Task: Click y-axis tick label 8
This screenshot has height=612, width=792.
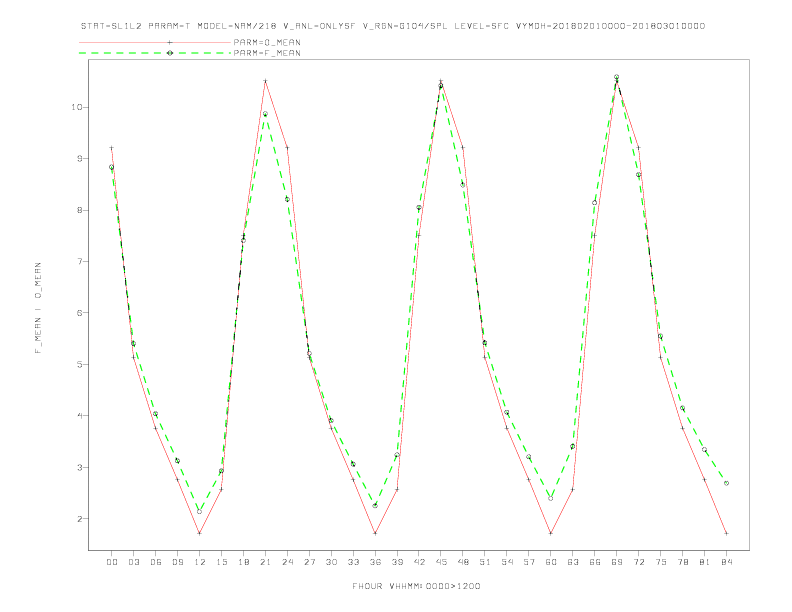Action: (80, 210)
